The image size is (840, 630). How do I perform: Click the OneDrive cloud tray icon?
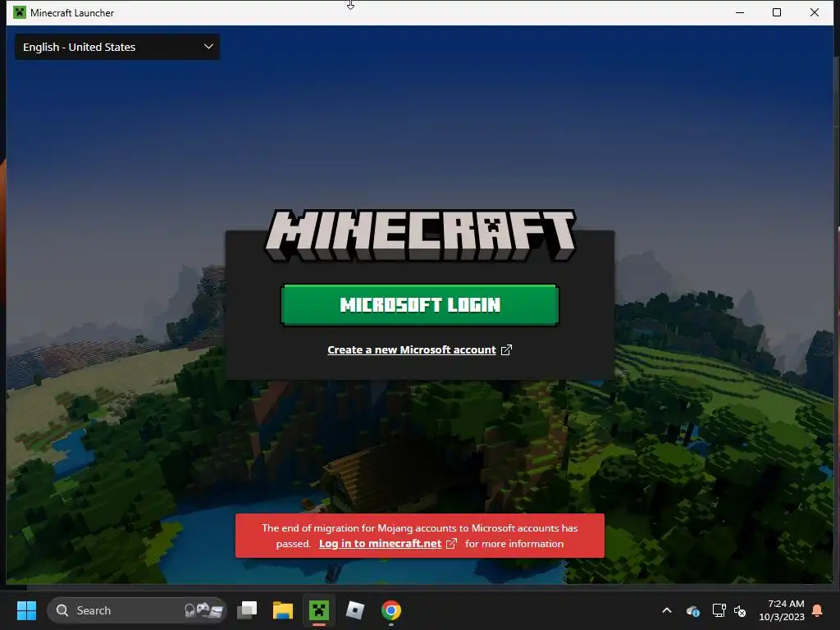[692, 610]
